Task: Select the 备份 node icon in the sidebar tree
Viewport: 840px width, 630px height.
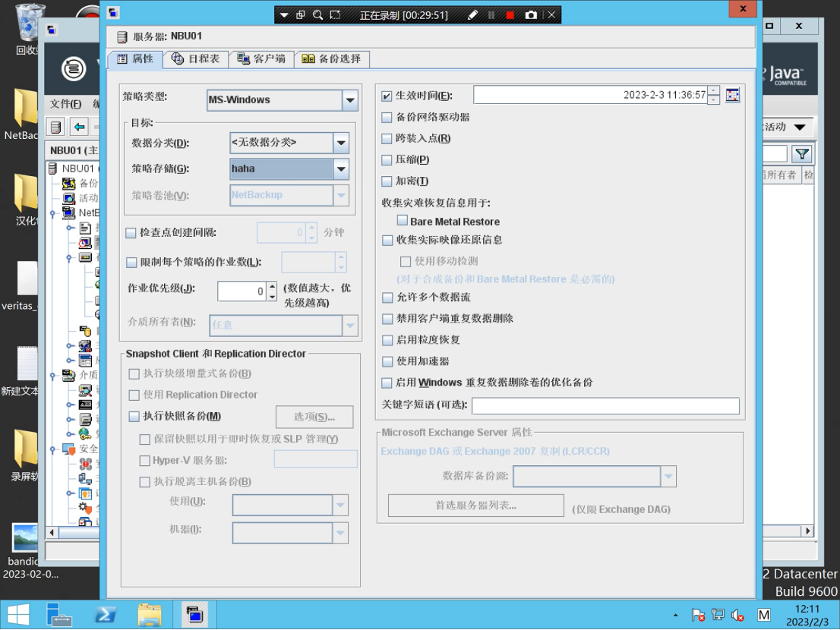Action: tap(68, 182)
